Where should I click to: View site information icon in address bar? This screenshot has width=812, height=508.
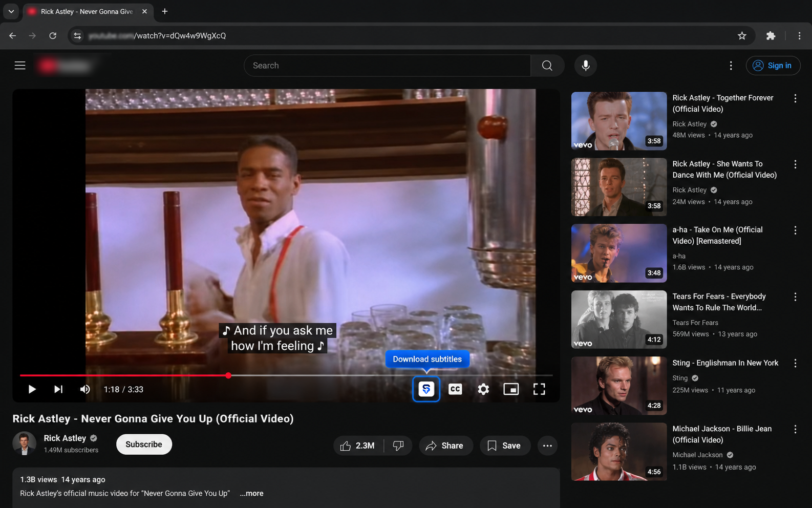click(77, 36)
